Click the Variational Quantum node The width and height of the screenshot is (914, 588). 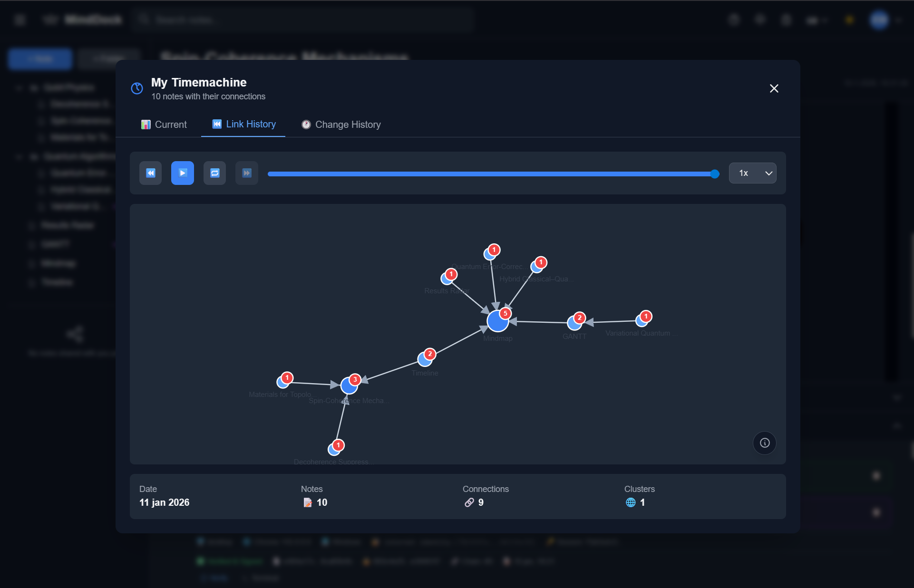pyautogui.click(x=641, y=319)
